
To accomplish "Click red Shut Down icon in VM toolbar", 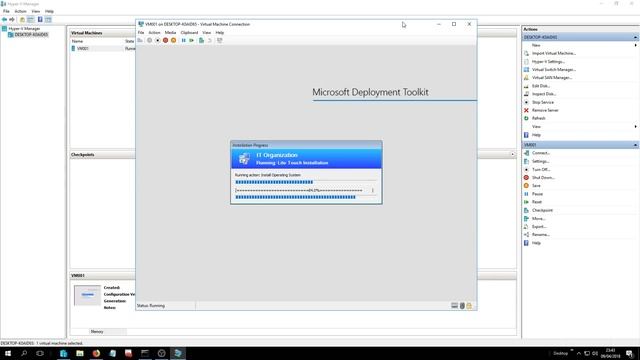I will tap(165, 40).
